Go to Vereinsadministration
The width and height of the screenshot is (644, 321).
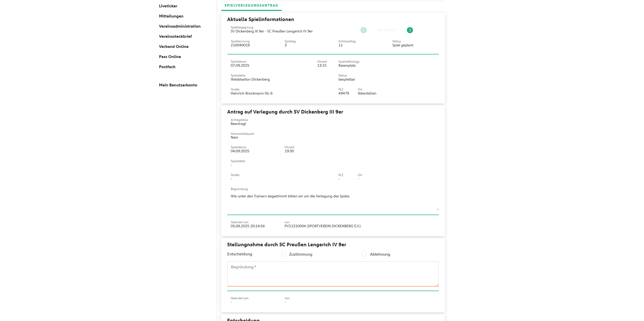click(x=180, y=26)
